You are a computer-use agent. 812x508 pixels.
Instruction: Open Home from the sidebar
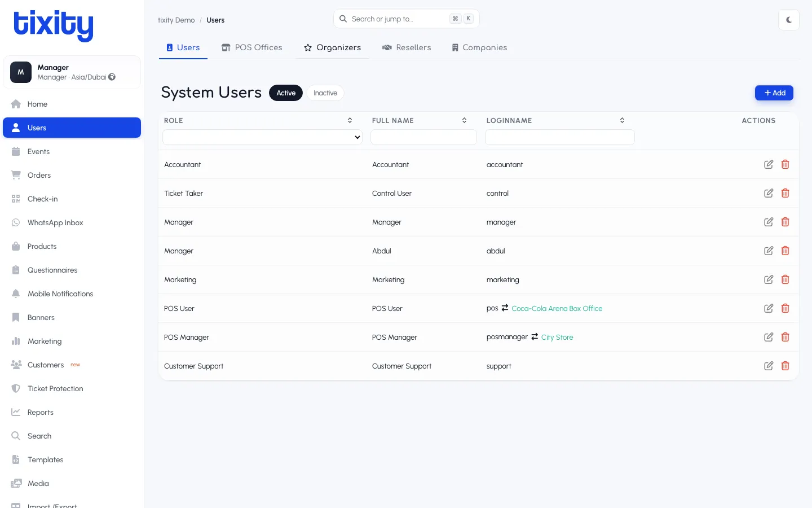pos(72,104)
